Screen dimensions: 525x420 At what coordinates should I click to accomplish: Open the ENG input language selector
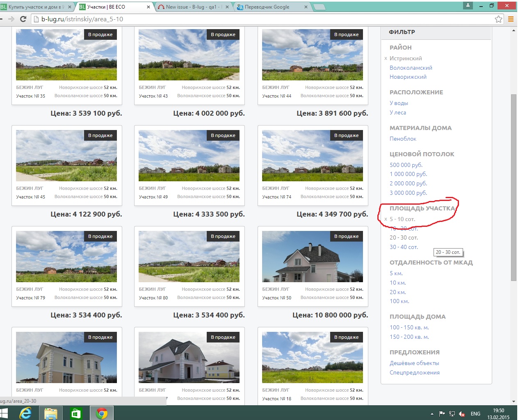pyautogui.click(x=475, y=414)
